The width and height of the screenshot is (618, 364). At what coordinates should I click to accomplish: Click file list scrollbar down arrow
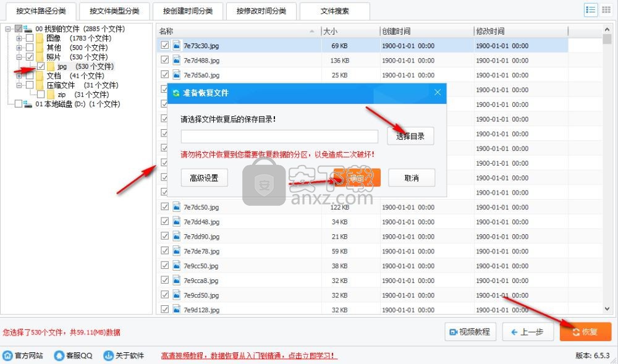click(x=607, y=309)
